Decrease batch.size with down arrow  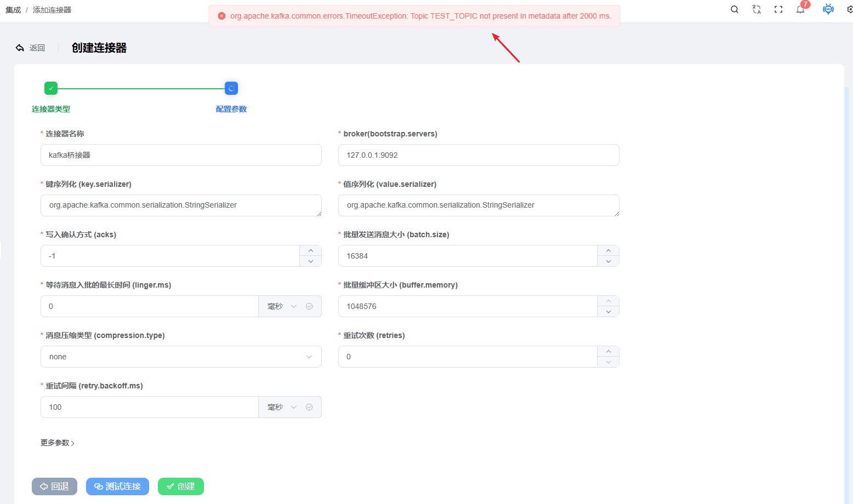point(609,261)
